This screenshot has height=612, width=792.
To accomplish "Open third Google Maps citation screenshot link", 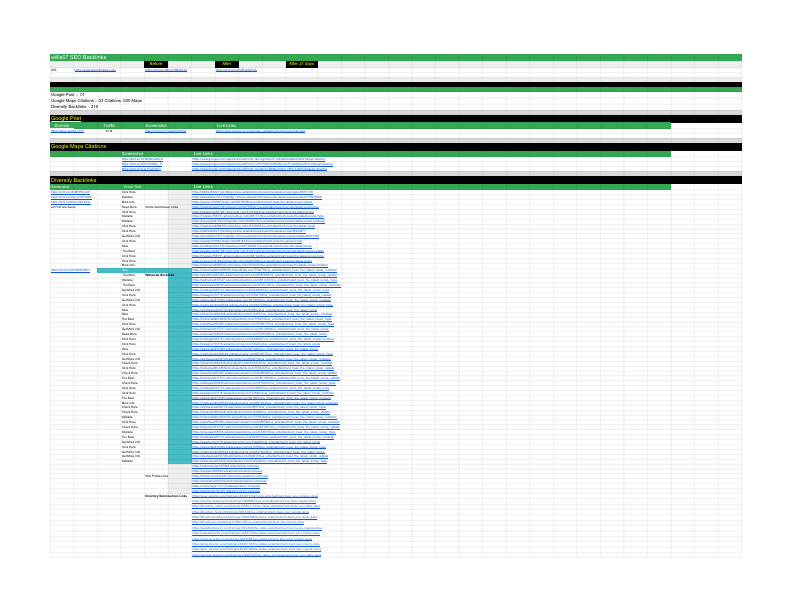I will (141, 169).
